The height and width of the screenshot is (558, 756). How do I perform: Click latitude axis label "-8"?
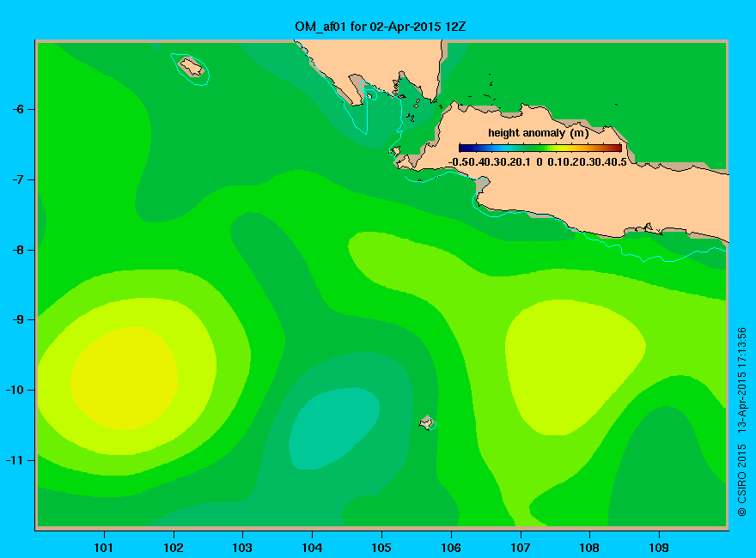[x=17, y=250]
